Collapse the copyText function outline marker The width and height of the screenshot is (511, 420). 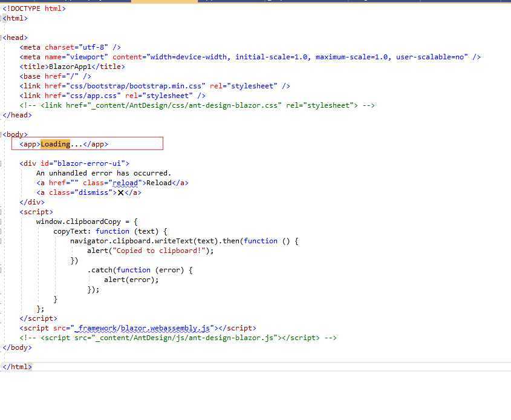[x=1, y=231]
